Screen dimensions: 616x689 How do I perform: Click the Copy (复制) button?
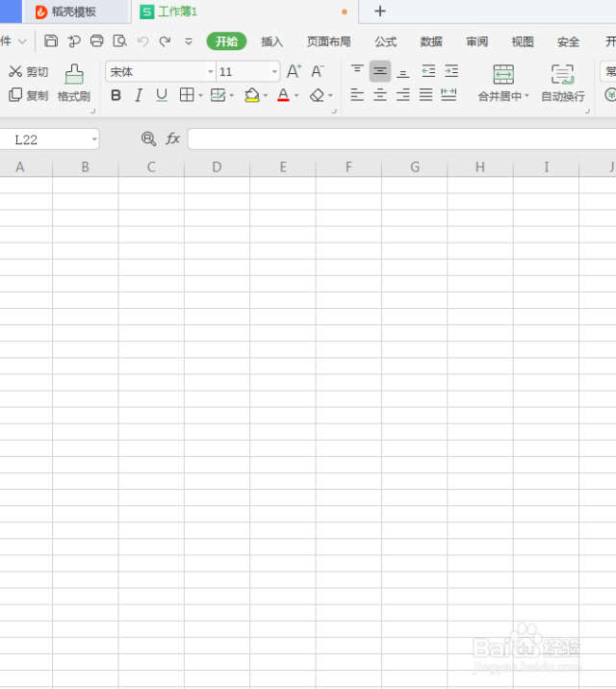tap(28, 95)
